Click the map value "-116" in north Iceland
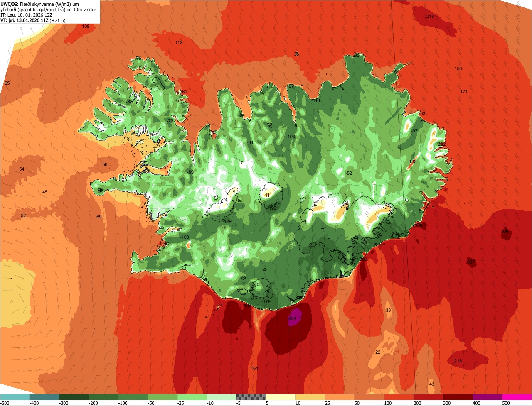The image size is (532, 406). tap(316, 101)
